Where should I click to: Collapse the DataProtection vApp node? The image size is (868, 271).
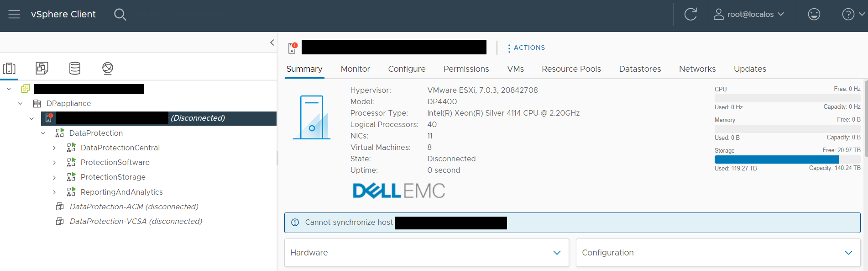pyautogui.click(x=43, y=133)
